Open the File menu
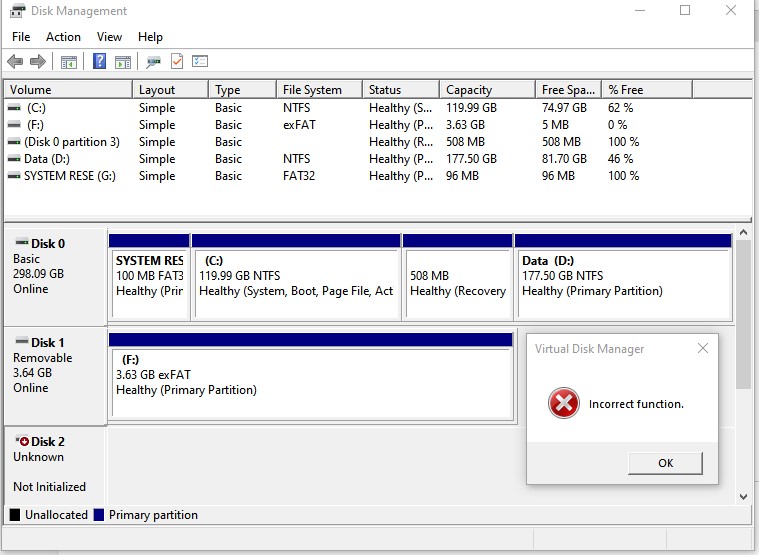 tap(21, 37)
